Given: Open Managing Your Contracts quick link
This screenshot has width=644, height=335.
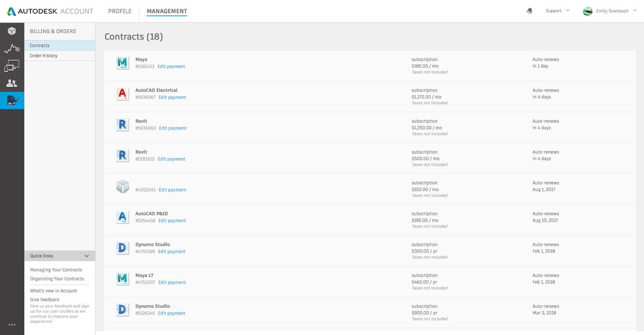Looking at the screenshot, I should tap(56, 270).
